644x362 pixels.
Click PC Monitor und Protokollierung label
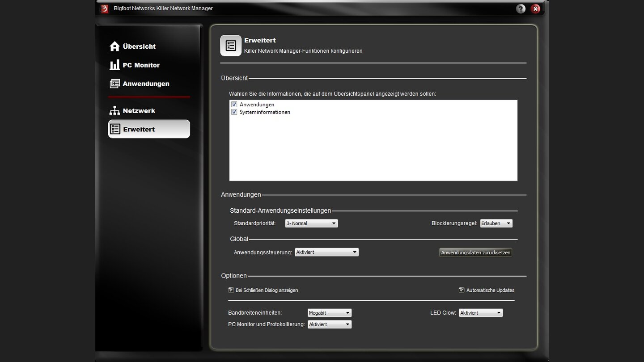click(267, 324)
